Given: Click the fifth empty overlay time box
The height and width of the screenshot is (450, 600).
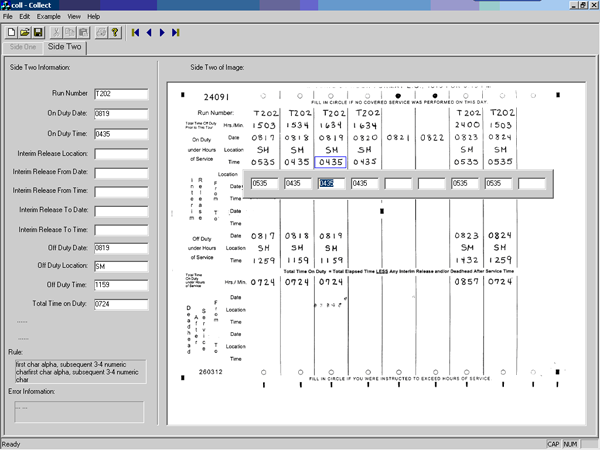Looking at the screenshot, I should pos(398,184).
